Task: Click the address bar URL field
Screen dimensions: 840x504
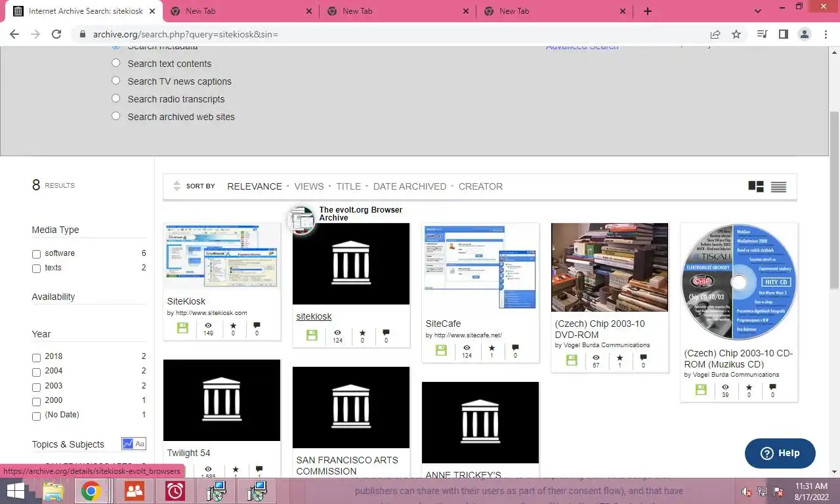Action: point(394,34)
